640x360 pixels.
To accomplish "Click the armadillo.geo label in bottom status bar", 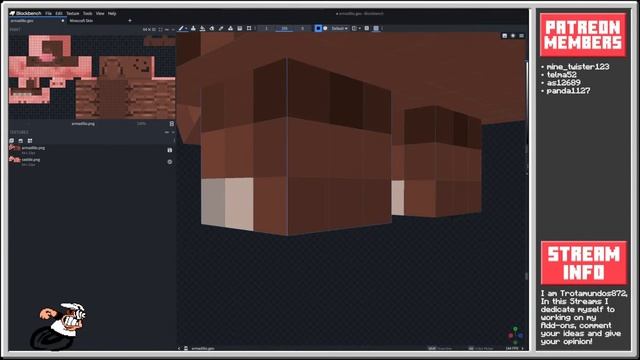I will 203,349.
